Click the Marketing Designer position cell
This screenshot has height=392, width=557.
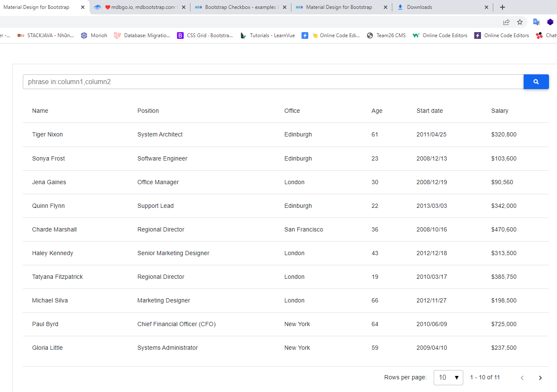pyautogui.click(x=163, y=300)
